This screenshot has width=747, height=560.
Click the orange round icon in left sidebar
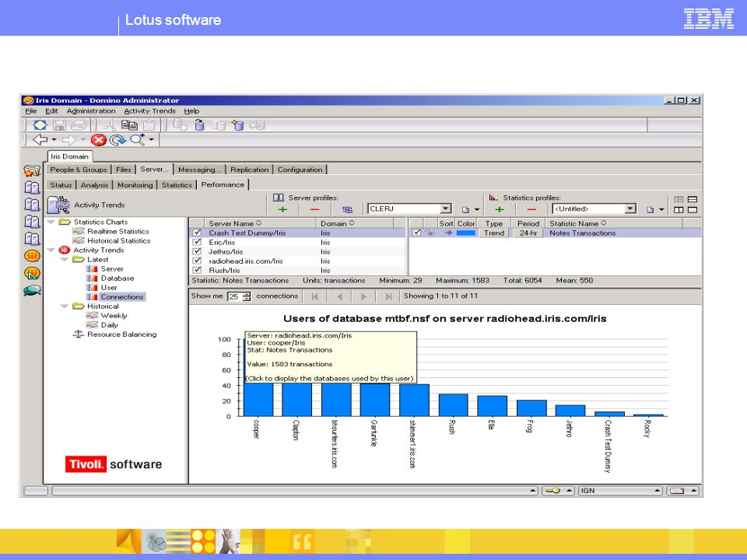pyautogui.click(x=32, y=256)
